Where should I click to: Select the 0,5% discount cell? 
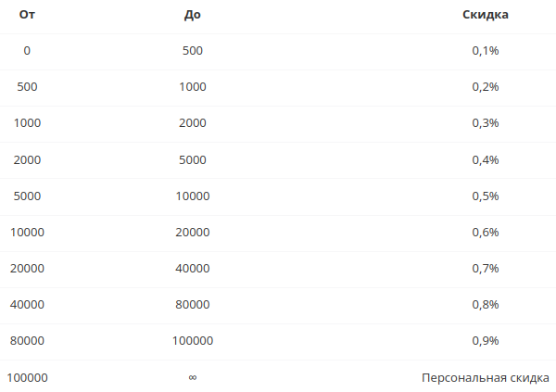coord(486,196)
